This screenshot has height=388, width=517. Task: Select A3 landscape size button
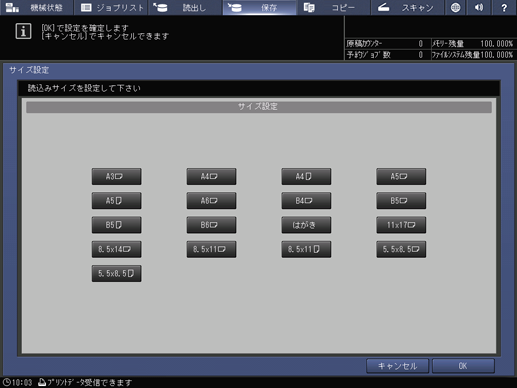pos(116,176)
